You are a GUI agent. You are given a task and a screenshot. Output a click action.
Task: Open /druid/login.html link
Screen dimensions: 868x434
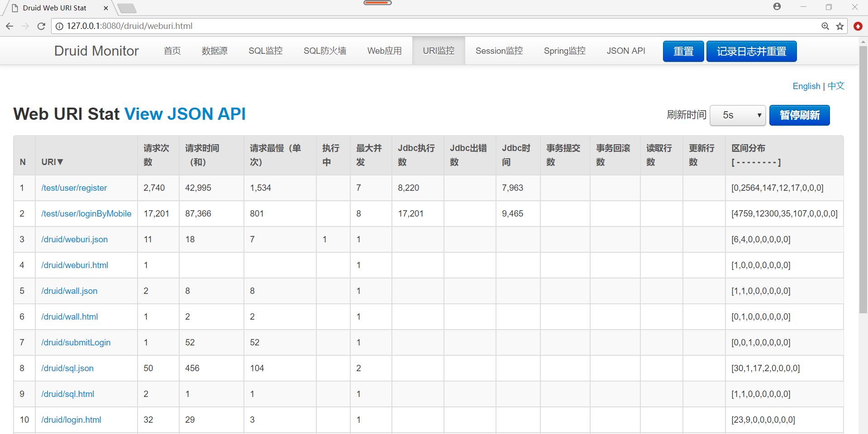click(71, 420)
